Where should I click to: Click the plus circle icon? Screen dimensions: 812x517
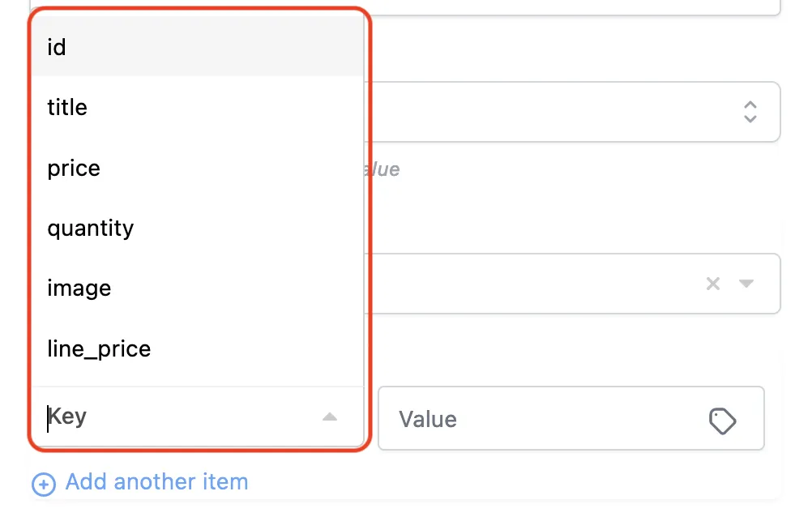pos(43,484)
